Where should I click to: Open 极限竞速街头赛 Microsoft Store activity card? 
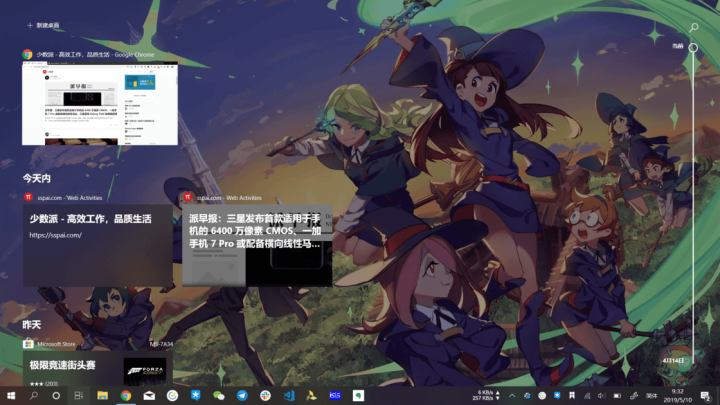click(98, 369)
